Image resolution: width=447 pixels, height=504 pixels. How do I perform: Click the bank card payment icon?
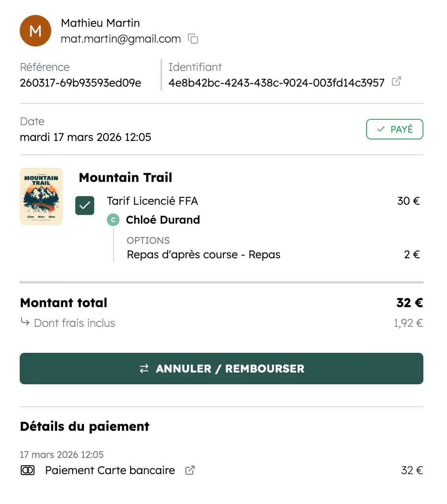28,470
